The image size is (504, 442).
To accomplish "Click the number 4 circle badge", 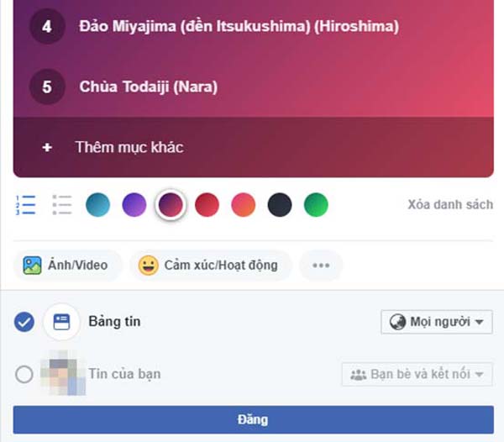I will coord(47,26).
